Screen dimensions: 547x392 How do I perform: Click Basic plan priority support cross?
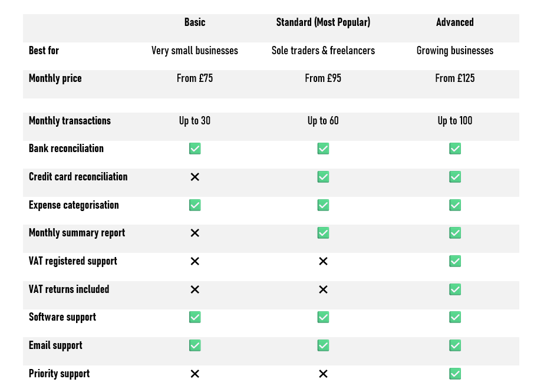pyautogui.click(x=195, y=374)
